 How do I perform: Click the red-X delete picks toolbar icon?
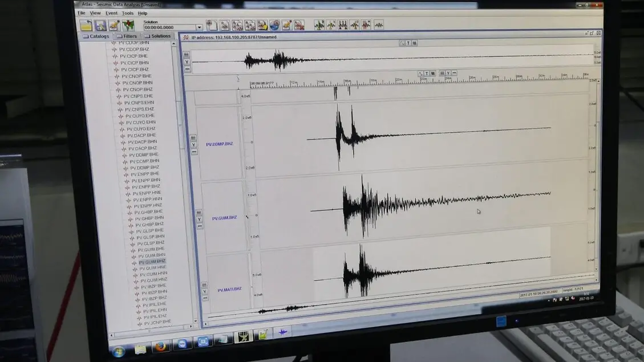pyautogui.click(x=299, y=26)
